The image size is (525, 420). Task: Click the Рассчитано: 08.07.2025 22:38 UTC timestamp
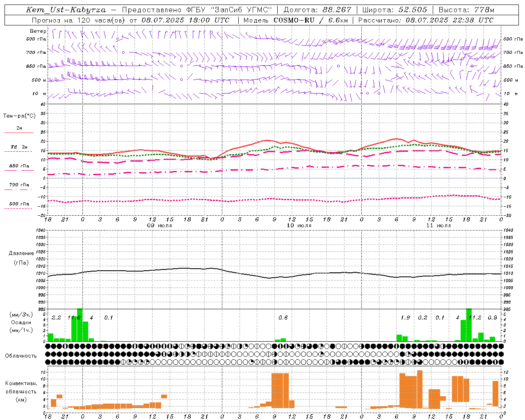point(426,20)
